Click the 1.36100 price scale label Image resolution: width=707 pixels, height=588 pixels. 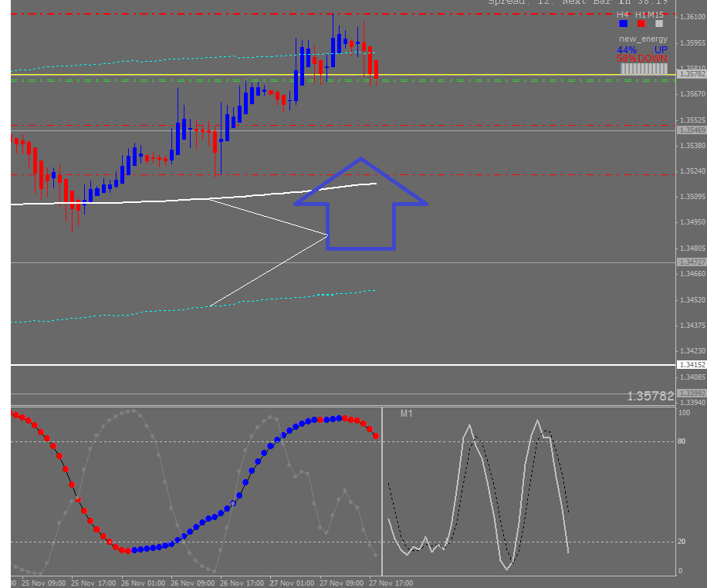point(692,17)
